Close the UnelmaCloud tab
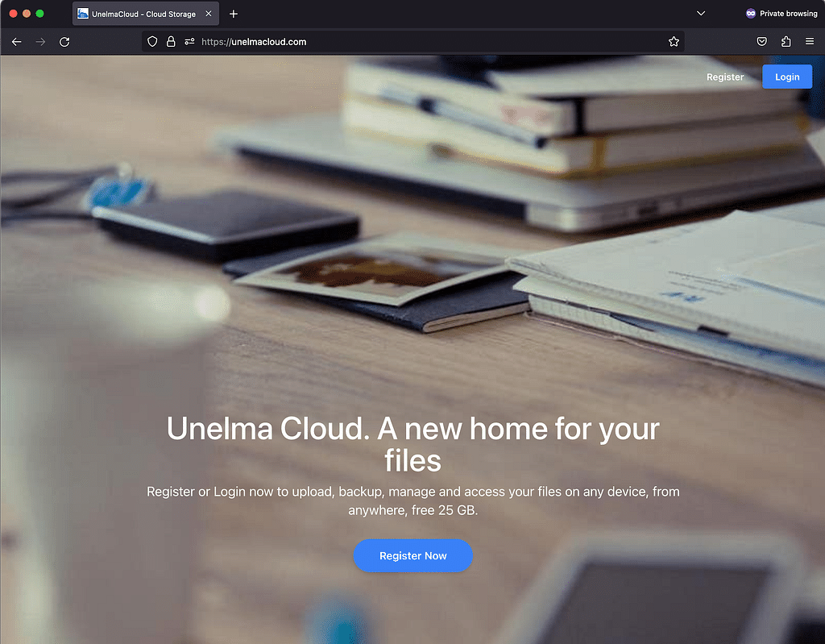This screenshot has height=644, width=825. tap(209, 14)
